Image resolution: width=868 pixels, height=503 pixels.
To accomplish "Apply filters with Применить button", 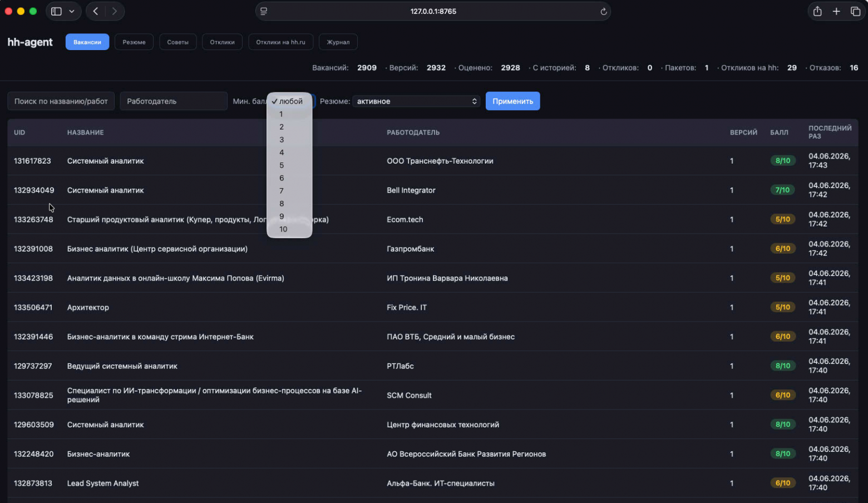I will click(x=512, y=101).
